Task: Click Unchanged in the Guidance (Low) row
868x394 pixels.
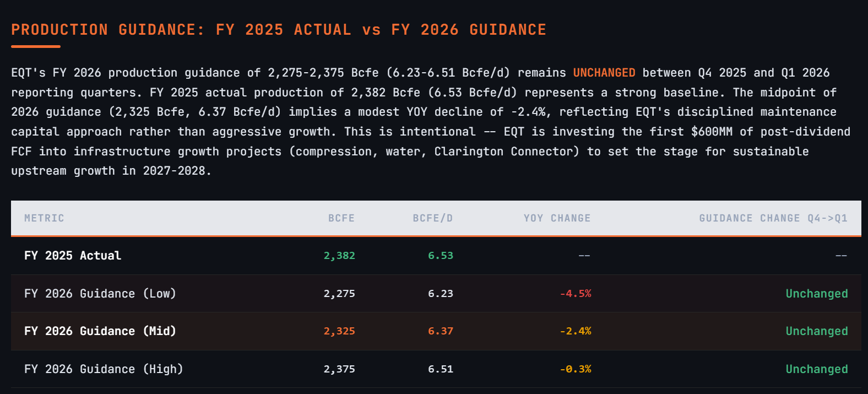Action: [x=816, y=294]
